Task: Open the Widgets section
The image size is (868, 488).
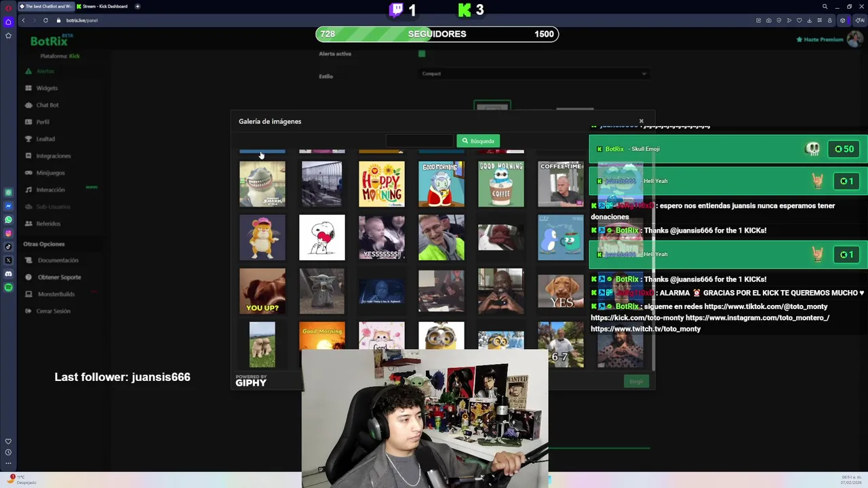Action: (46, 88)
